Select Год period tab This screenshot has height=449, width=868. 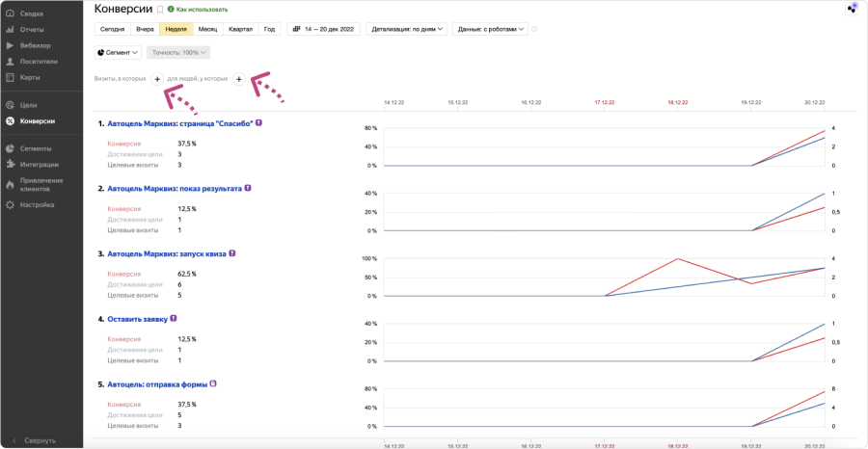(270, 29)
